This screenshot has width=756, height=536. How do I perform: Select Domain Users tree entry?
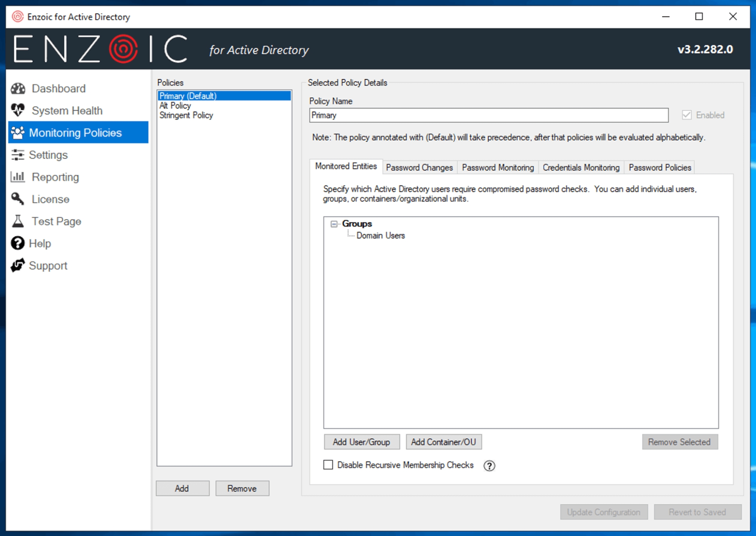pyautogui.click(x=380, y=235)
